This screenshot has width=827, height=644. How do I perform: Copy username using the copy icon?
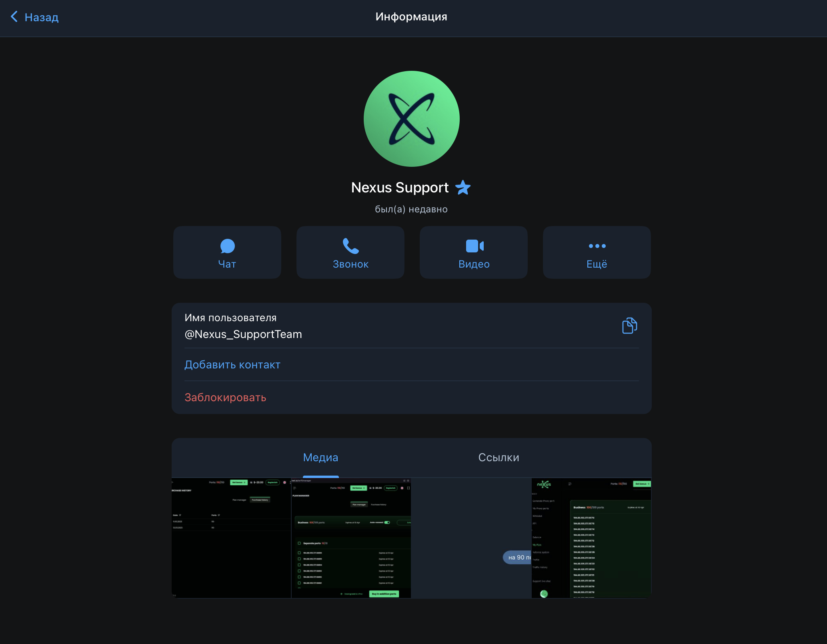(x=629, y=326)
